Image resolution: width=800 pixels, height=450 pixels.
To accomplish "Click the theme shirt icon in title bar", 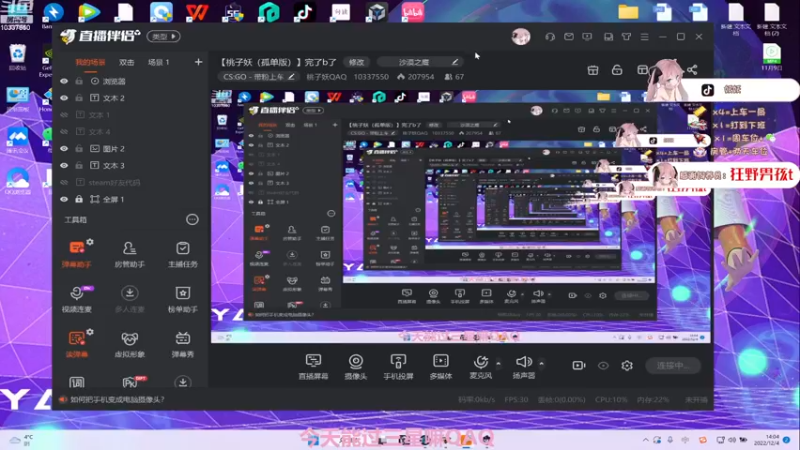I will (x=626, y=37).
